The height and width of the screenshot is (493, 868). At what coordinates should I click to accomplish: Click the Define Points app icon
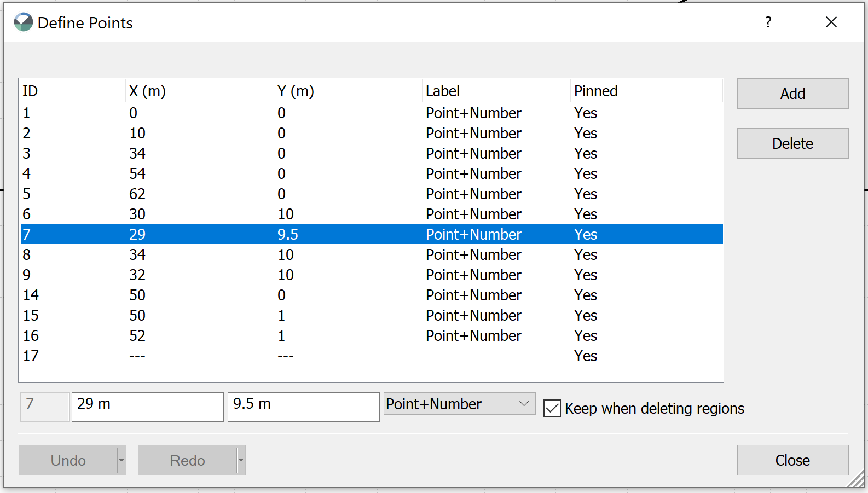(23, 22)
